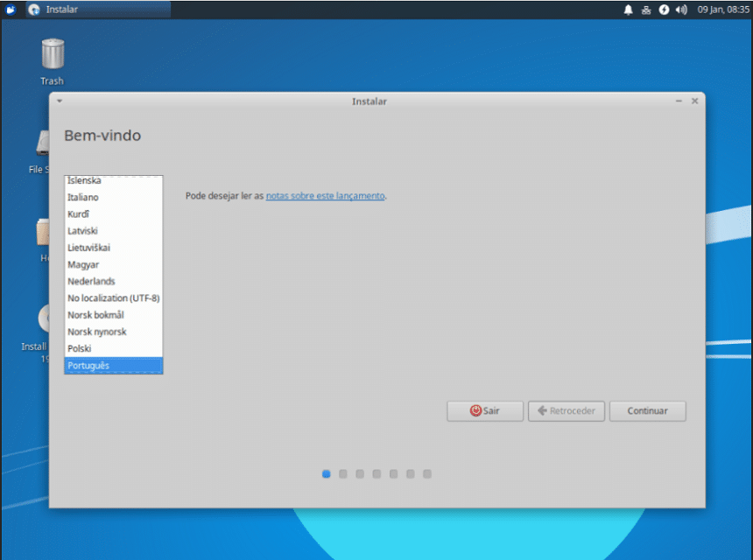Click the network status tray icon
Screen dimensions: 753x560
click(x=645, y=10)
